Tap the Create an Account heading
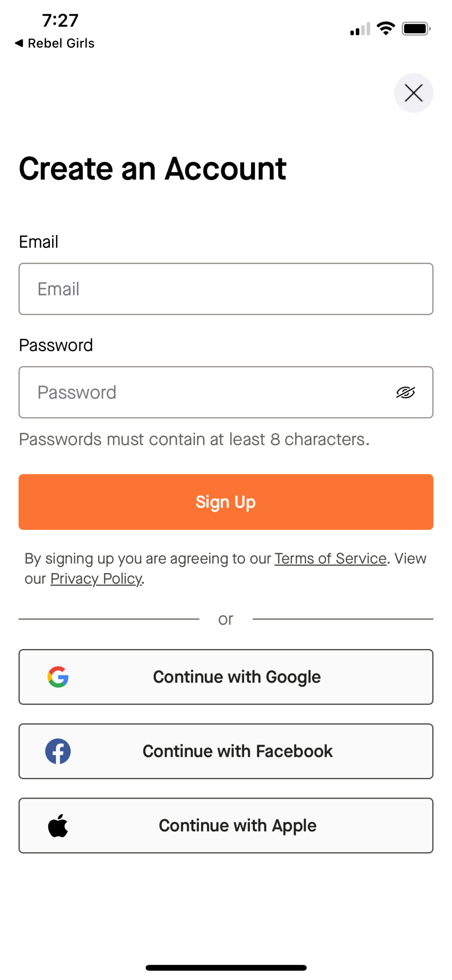 [x=153, y=168]
